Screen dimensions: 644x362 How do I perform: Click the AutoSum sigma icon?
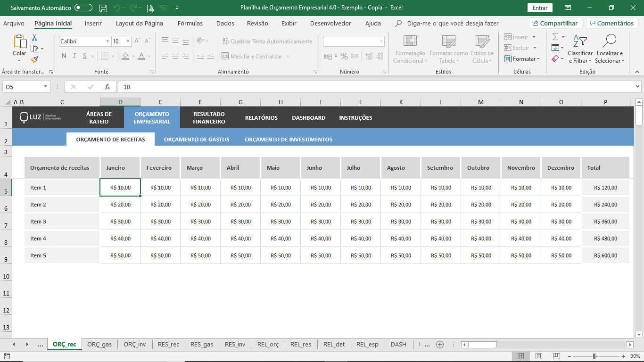click(x=555, y=37)
